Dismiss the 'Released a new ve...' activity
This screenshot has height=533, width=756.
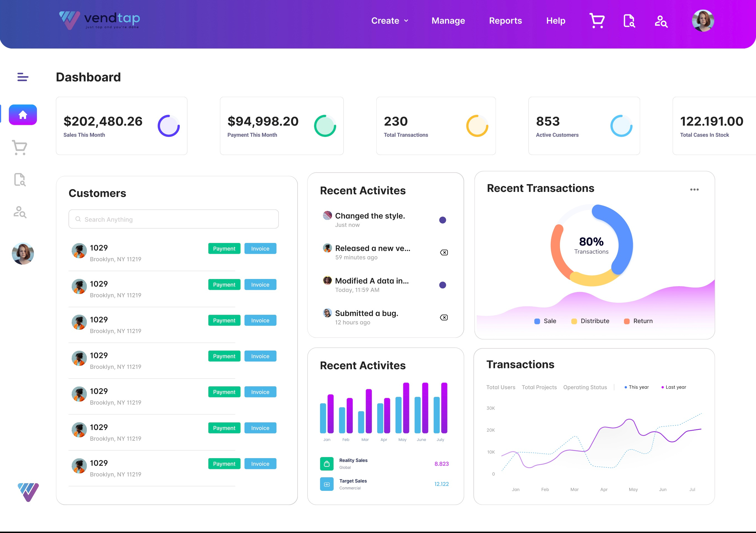[x=444, y=253]
